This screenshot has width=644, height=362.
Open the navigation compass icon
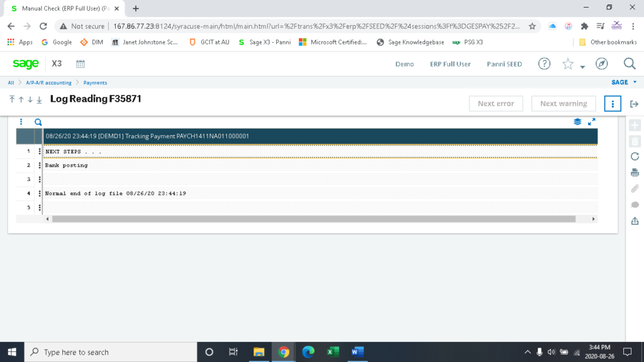tap(602, 63)
